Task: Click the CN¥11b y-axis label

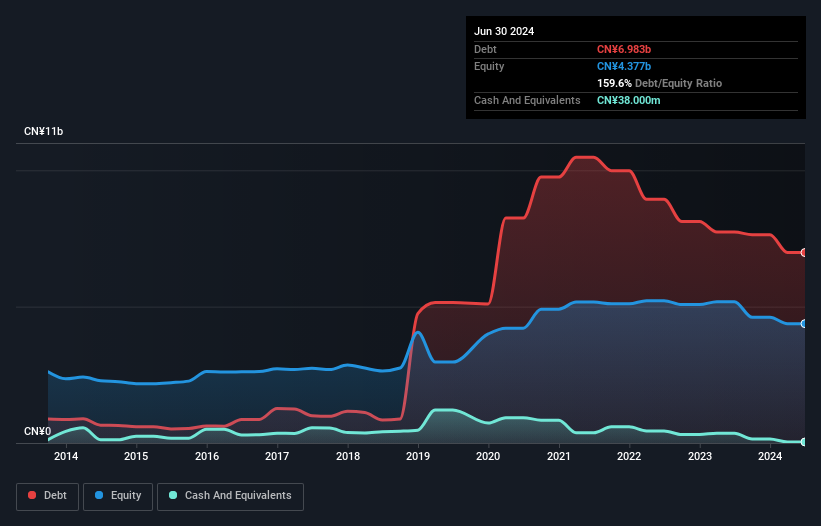Action: pos(43,131)
